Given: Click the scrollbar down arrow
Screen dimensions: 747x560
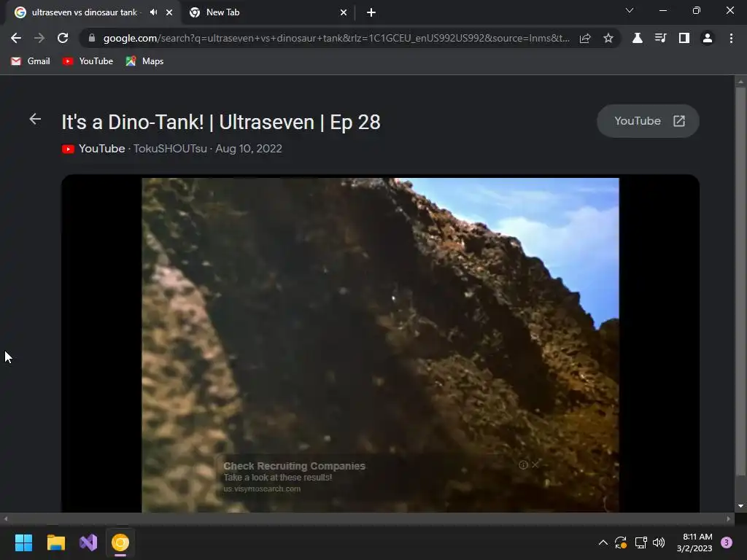Looking at the screenshot, I should coord(740,506).
